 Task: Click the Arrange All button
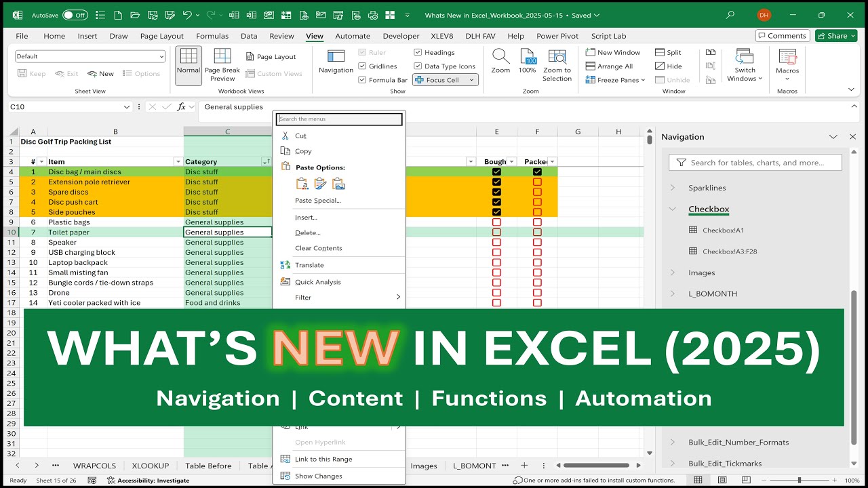click(x=610, y=66)
